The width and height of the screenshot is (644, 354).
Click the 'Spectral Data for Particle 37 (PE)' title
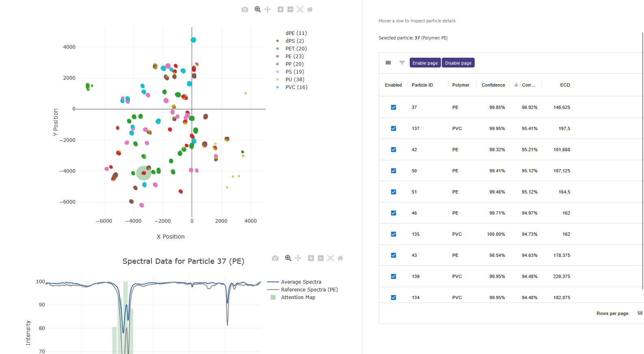(x=184, y=261)
